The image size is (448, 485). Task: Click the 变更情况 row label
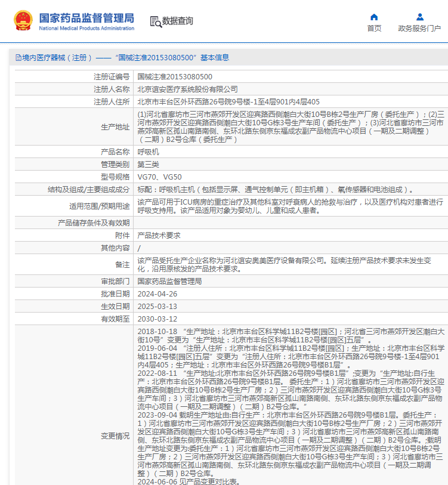point(115,436)
